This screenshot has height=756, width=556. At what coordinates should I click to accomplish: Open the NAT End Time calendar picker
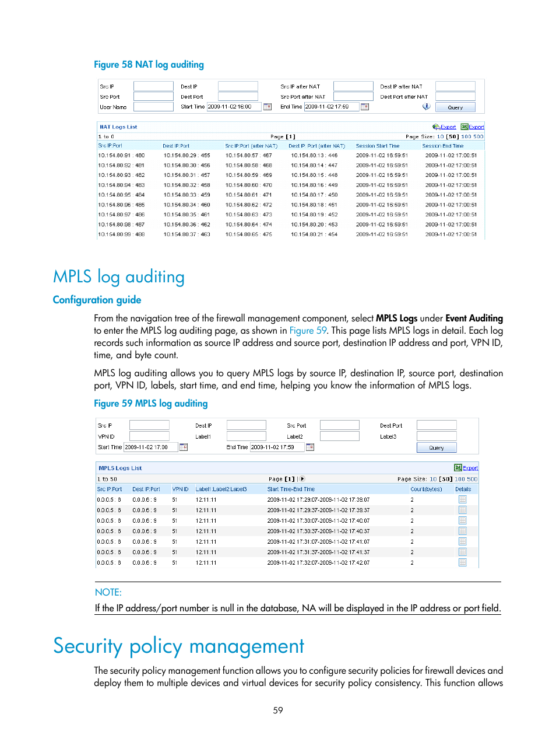(365, 107)
